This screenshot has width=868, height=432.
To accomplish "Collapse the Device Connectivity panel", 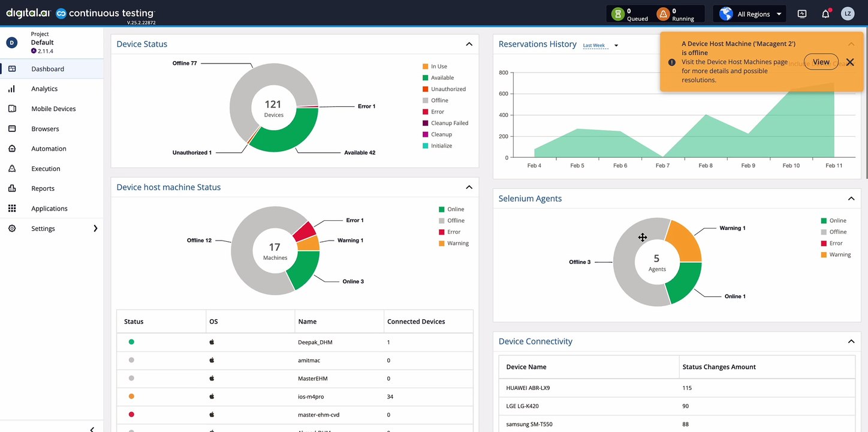I will click(851, 341).
